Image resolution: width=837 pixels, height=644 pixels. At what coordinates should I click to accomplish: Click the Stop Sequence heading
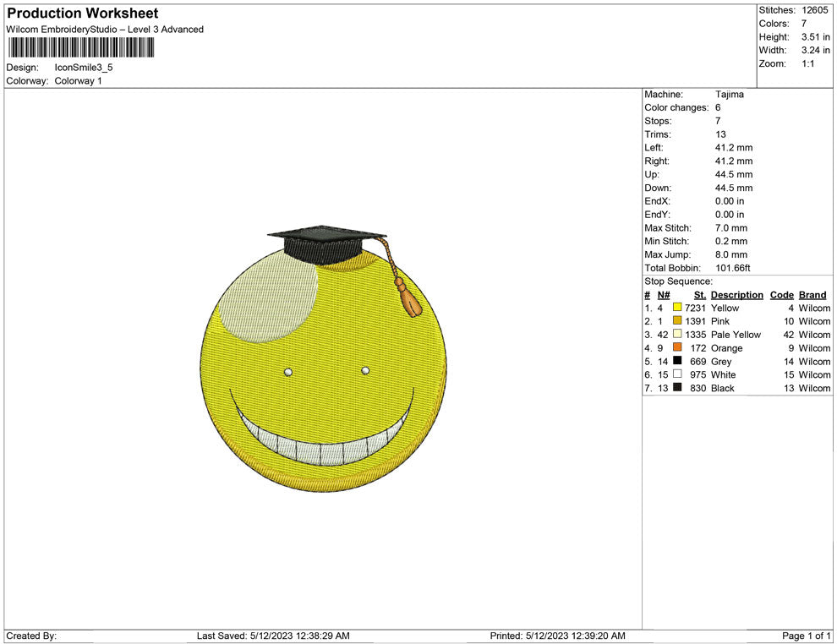(678, 281)
